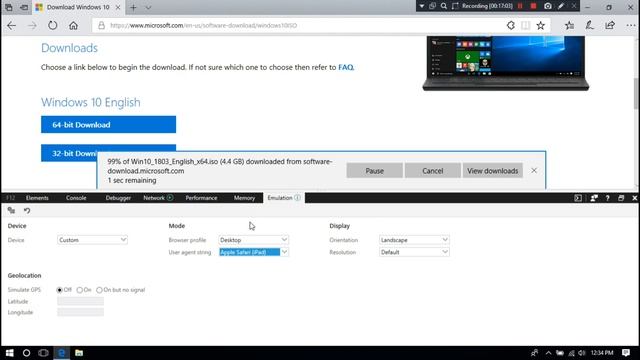
Task: Take a screenshot with recorder camera
Action: coord(548,6)
